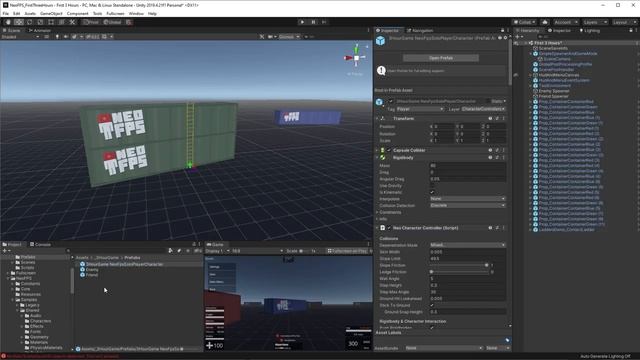The height and width of the screenshot is (360, 640).
Task: Toggle Global/Local handle rotation
Action: (x=112, y=22)
